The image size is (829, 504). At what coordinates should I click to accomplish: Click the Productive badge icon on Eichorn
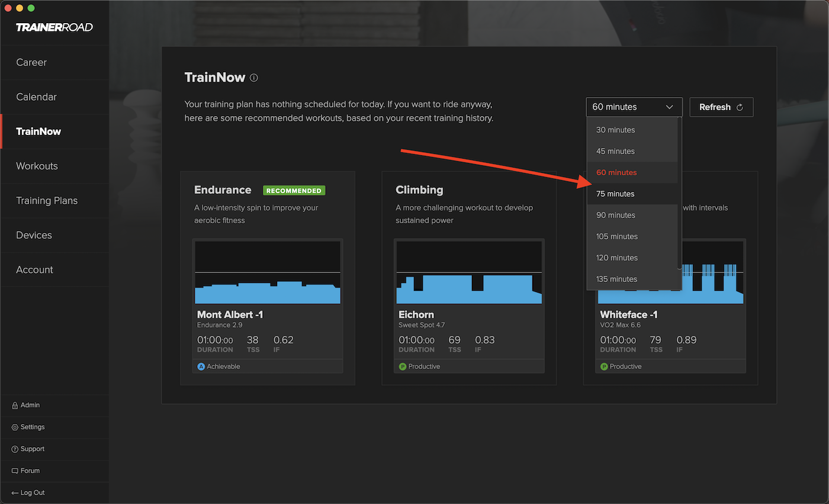click(x=403, y=367)
